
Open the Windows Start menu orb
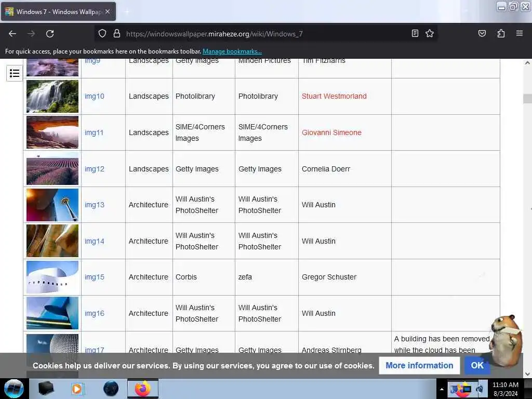click(x=14, y=389)
